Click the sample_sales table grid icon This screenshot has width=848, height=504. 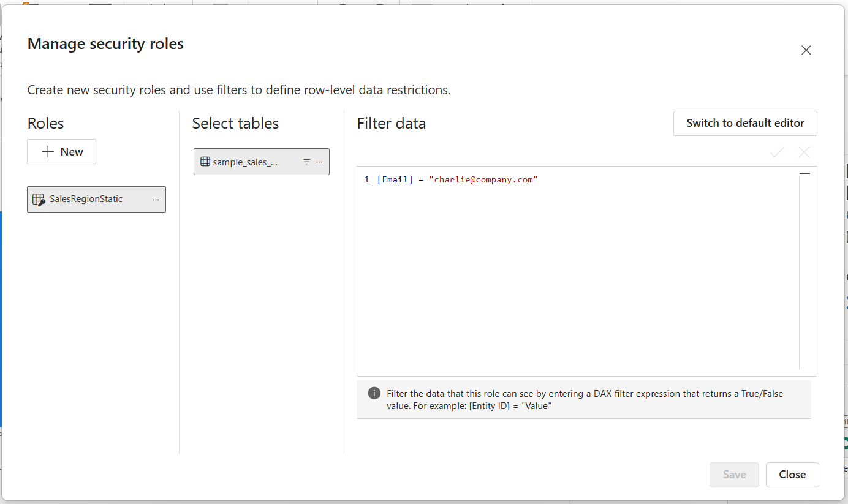tap(205, 162)
